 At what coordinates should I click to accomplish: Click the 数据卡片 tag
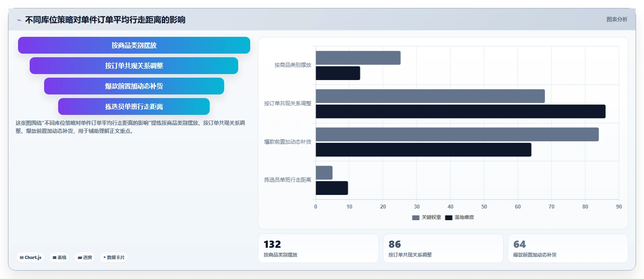[114, 257]
